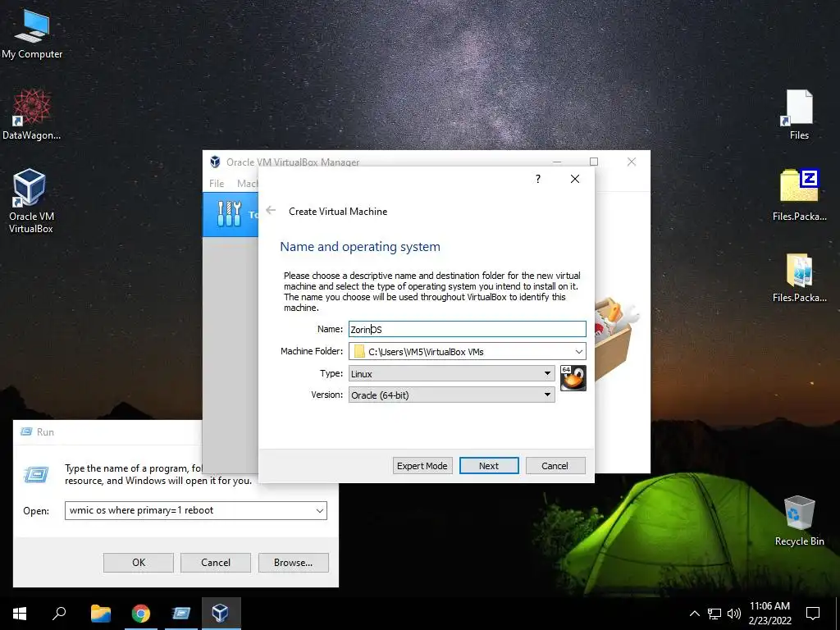The image size is (840, 630).
Task: Switch to Run dialog taskbar icon
Action: tap(181, 614)
